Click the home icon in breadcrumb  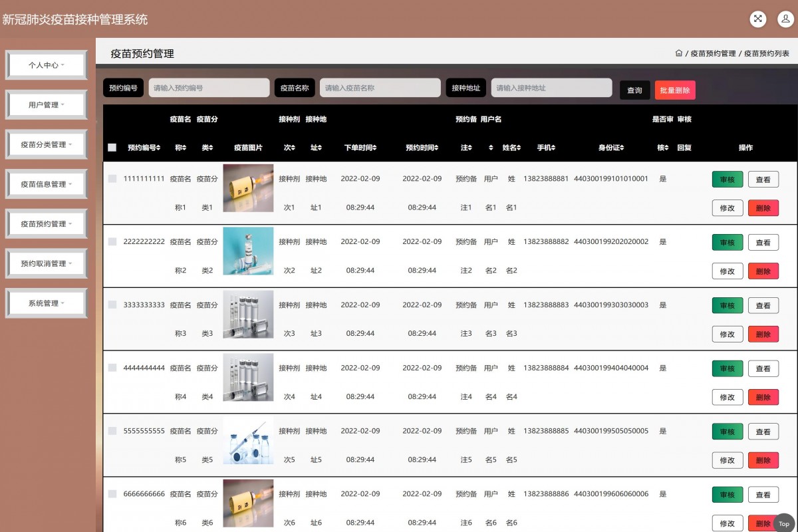click(x=678, y=53)
